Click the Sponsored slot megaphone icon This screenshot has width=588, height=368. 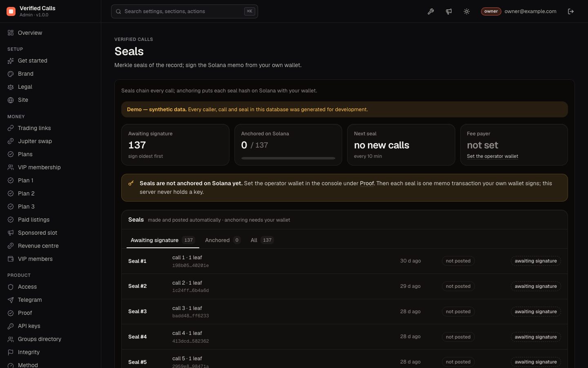[11, 233]
